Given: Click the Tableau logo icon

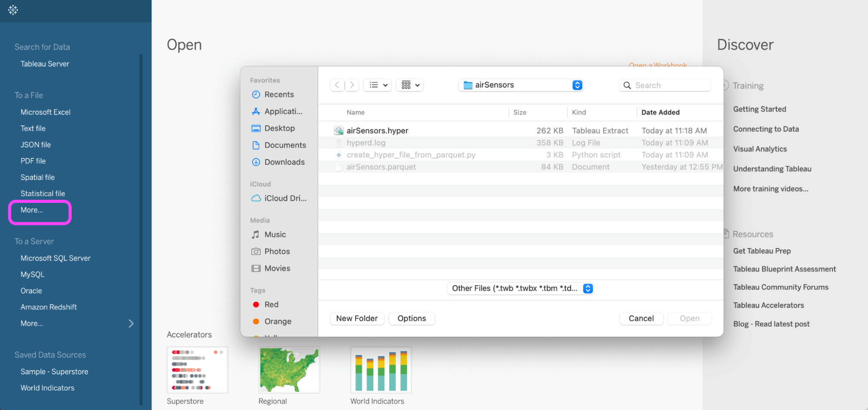Looking at the screenshot, I should tap(13, 10).
